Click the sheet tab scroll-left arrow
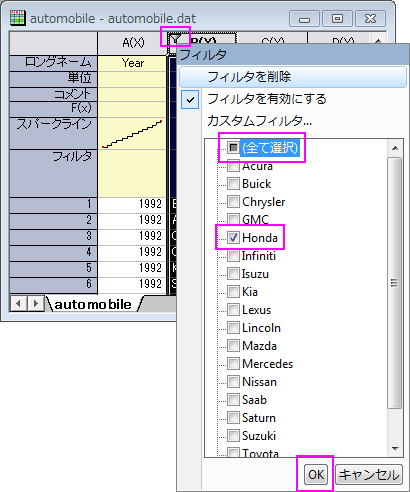This screenshot has height=492, width=410. tap(19, 304)
